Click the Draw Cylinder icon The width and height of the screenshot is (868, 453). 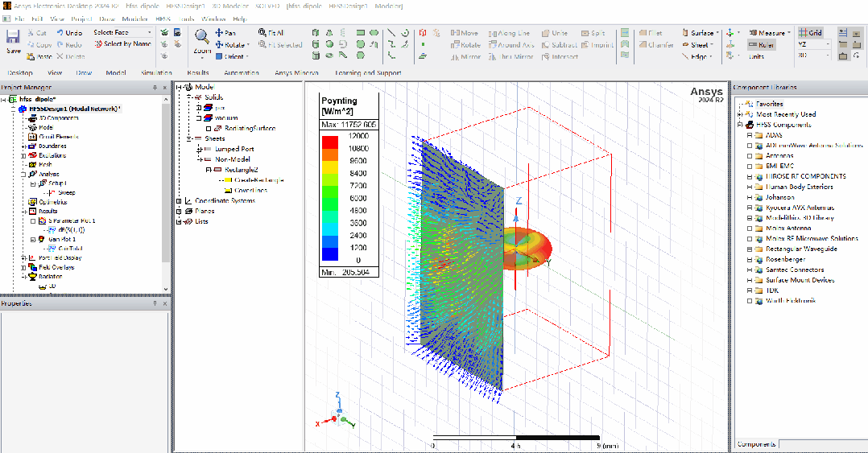coord(316,44)
